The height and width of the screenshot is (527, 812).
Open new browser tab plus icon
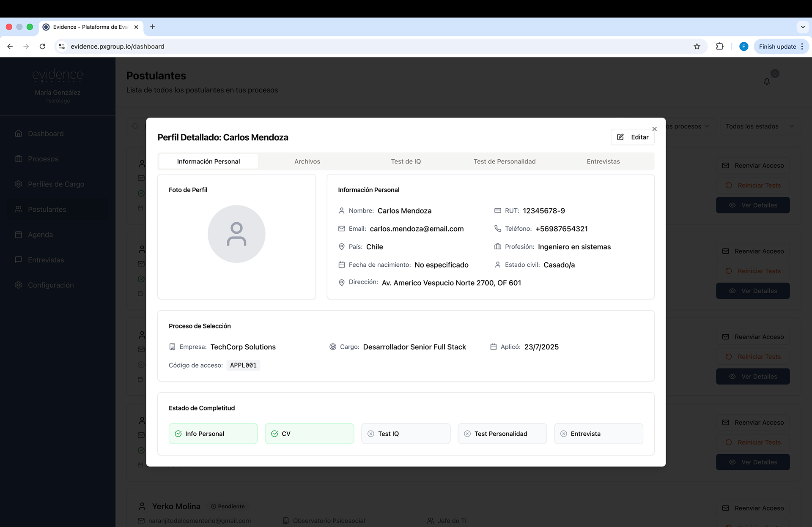(152, 27)
